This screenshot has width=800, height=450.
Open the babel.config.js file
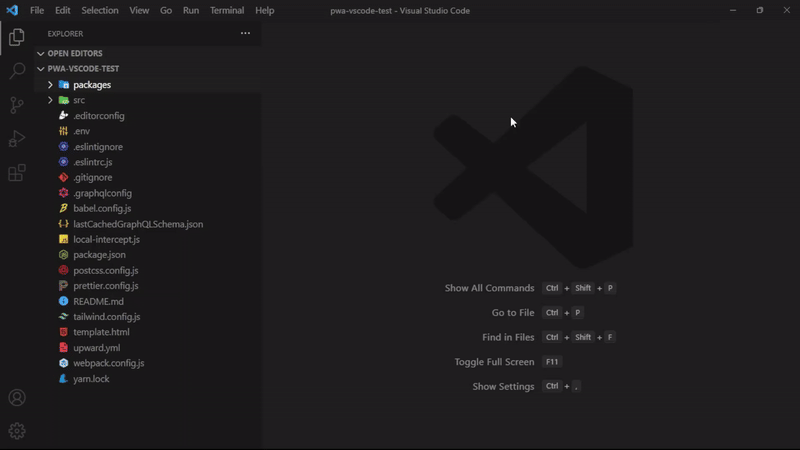[102, 208]
